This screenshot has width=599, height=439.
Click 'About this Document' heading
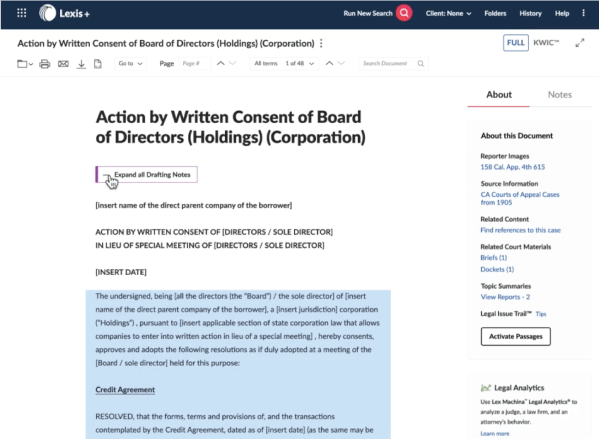(x=516, y=136)
